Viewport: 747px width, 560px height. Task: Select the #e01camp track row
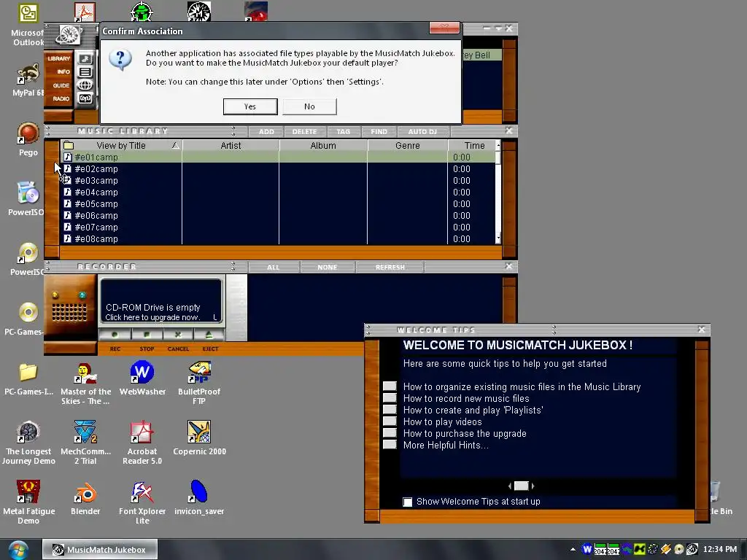(x=279, y=157)
